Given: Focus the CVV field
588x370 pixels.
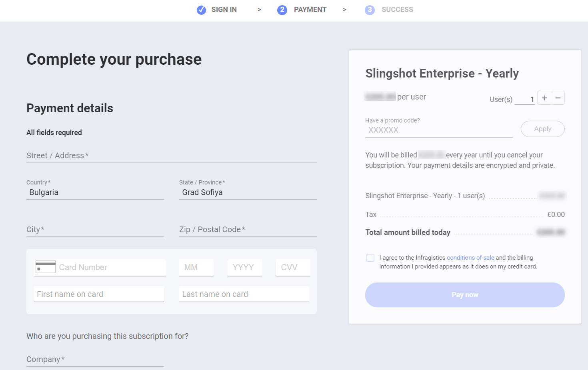Looking at the screenshot, I should click(x=293, y=267).
